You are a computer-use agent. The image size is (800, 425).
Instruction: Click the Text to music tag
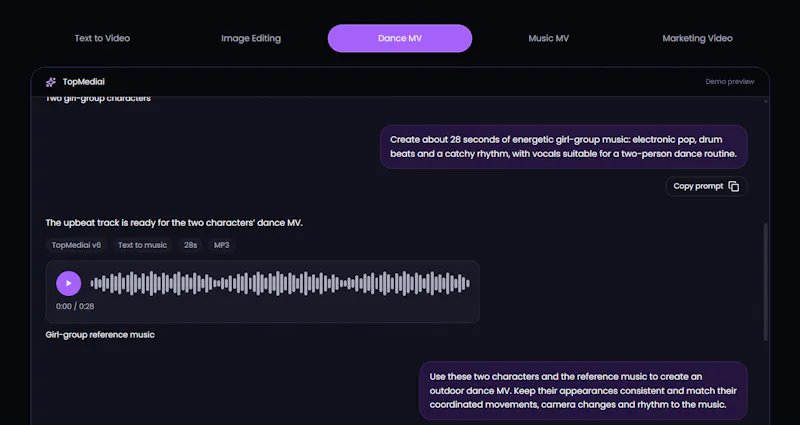point(142,245)
